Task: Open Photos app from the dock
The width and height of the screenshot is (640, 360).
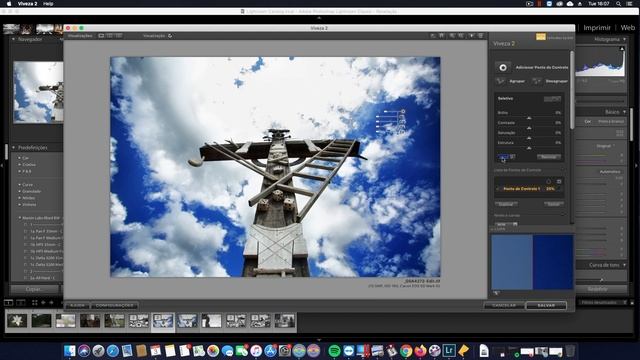Action: coord(213,351)
